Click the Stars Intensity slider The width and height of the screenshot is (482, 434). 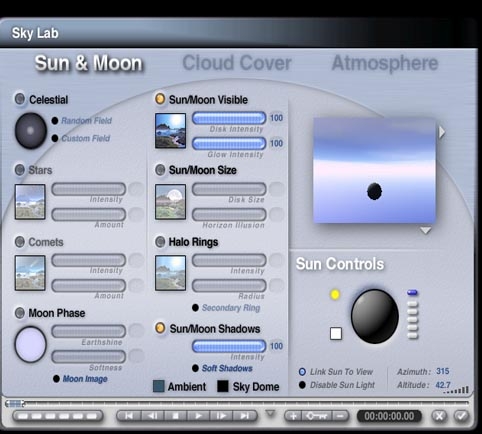pyautogui.click(x=89, y=189)
